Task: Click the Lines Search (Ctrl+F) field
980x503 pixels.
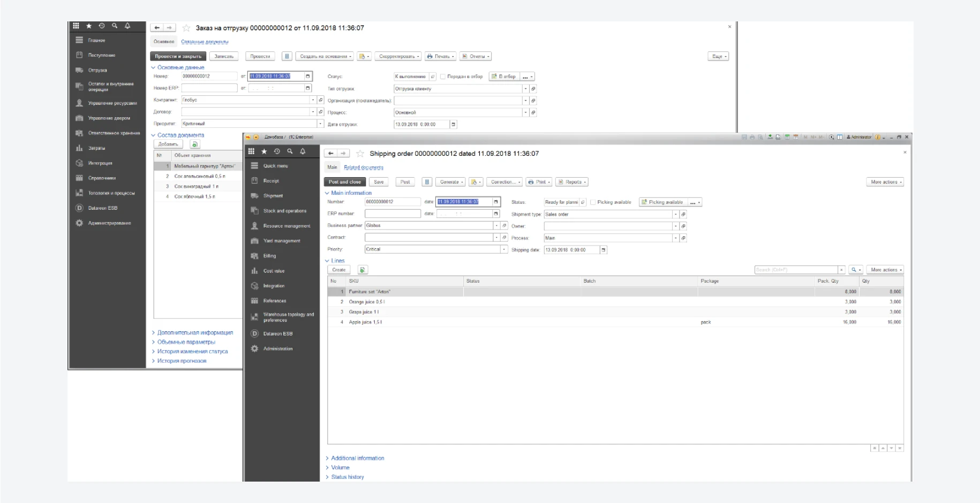Action: 796,270
